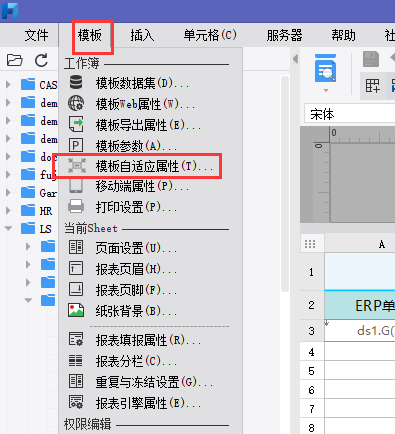This screenshot has height=434, width=395.
Task: Click the 移动端属性 phone icon
Action: (x=76, y=186)
